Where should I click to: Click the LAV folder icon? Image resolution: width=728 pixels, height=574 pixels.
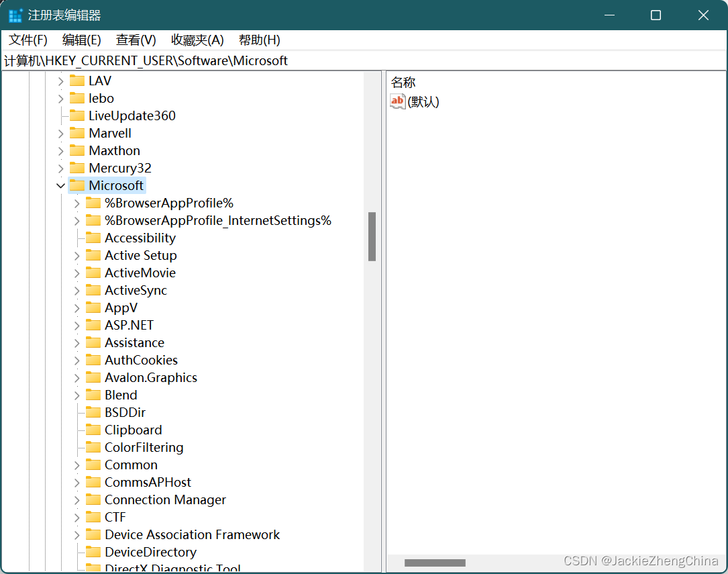77,81
